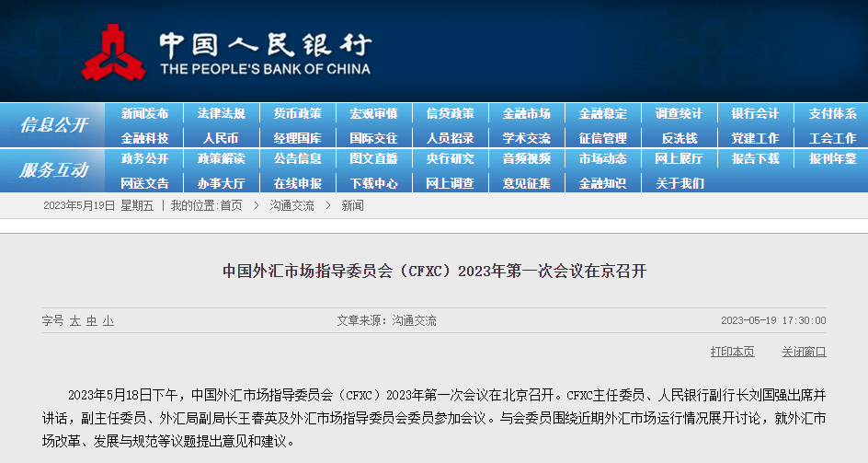This screenshot has height=463, width=868.
Task: Open the 新闻发布 menu item
Action: click(144, 114)
